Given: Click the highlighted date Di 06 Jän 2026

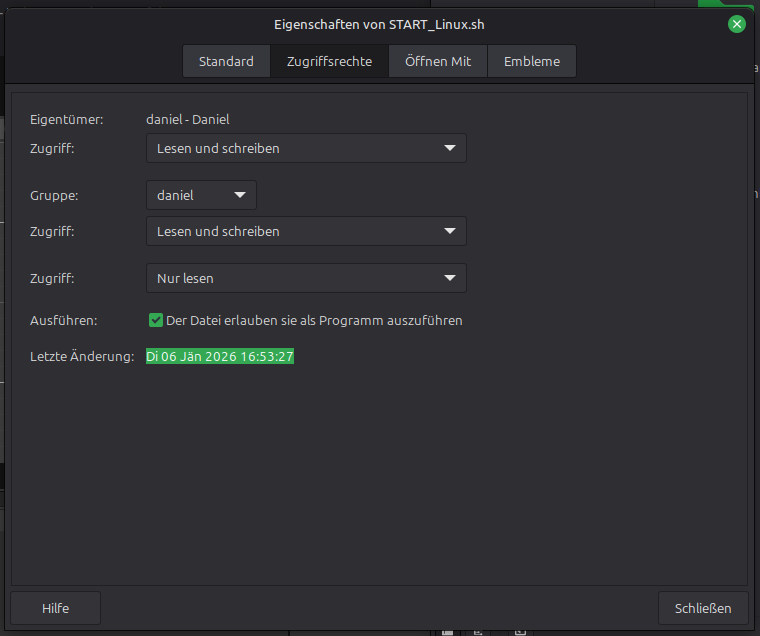Looking at the screenshot, I should (x=220, y=357).
